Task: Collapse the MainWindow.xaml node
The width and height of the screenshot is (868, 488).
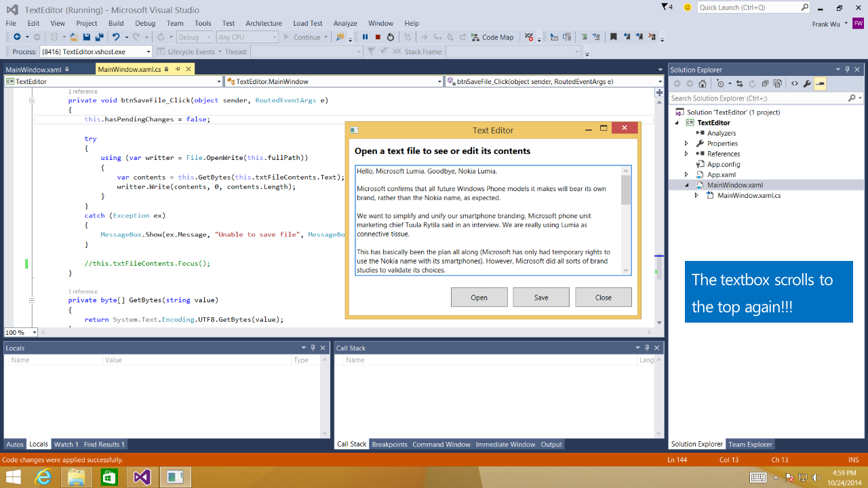Action: (686, 185)
